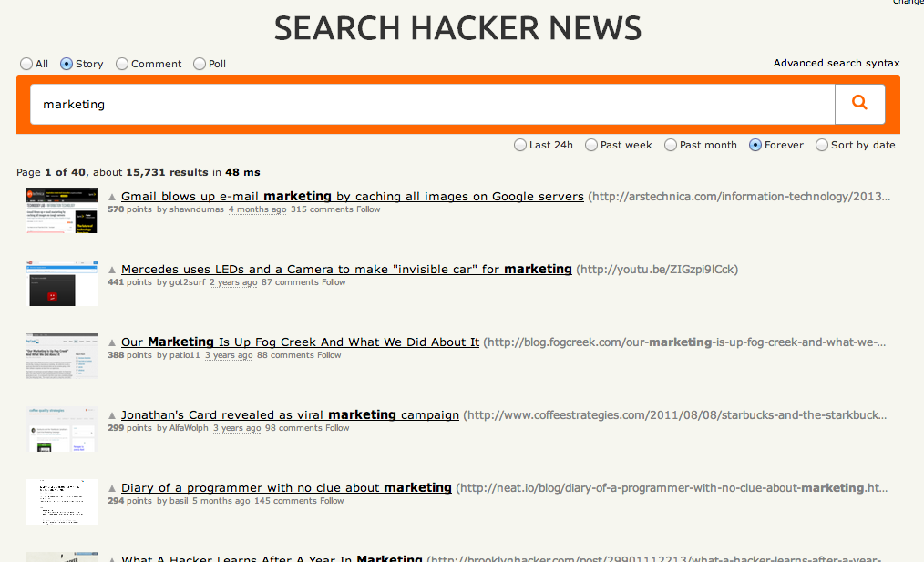Filter results to Last 24h
The height and width of the screenshot is (562, 924).
point(519,145)
